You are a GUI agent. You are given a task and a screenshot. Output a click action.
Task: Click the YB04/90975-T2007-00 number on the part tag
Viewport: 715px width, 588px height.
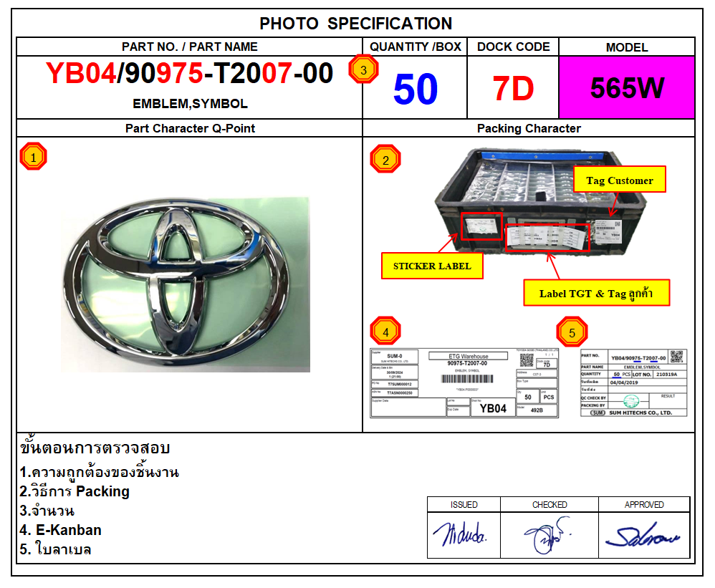click(638, 358)
